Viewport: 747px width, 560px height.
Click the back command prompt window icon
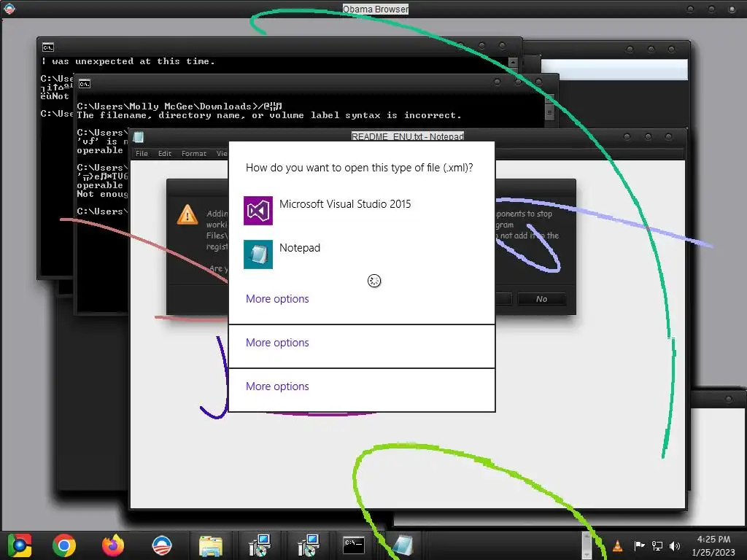coord(48,47)
